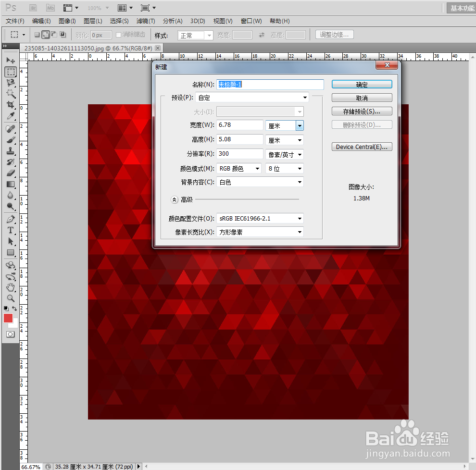The image size is (476, 470).
Task: Select the Type tool
Action: tap(11, 230)
